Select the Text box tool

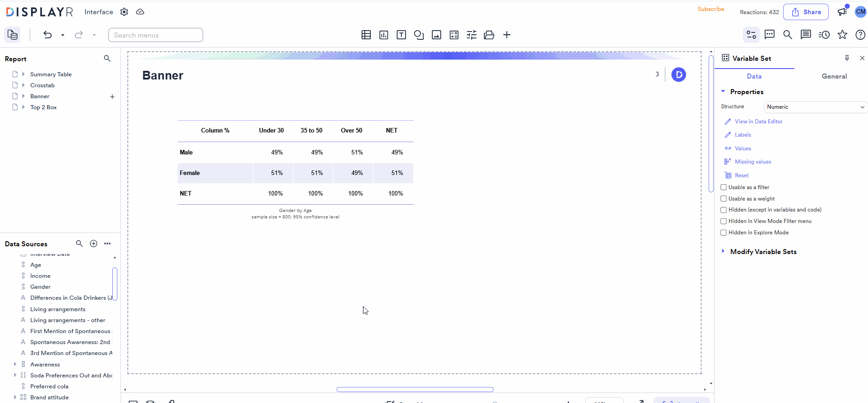pos(401,35)
